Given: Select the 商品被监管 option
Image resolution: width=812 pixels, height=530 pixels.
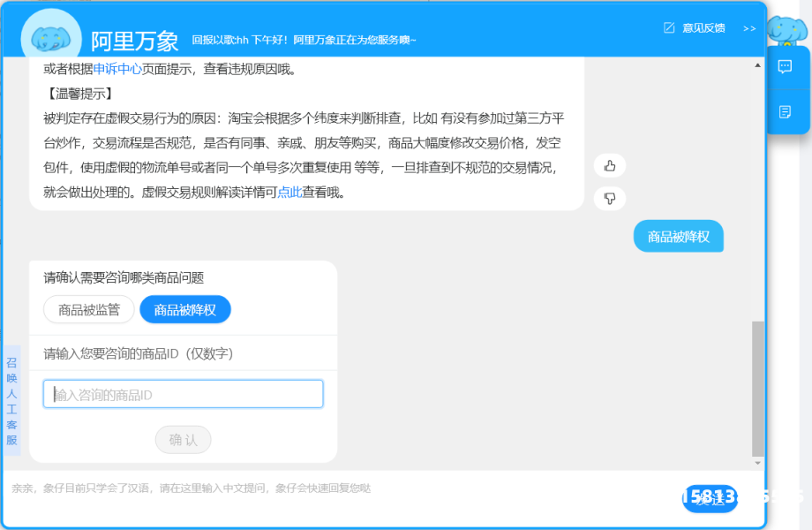Looking at the screenshot, I should tap(89, 310).
